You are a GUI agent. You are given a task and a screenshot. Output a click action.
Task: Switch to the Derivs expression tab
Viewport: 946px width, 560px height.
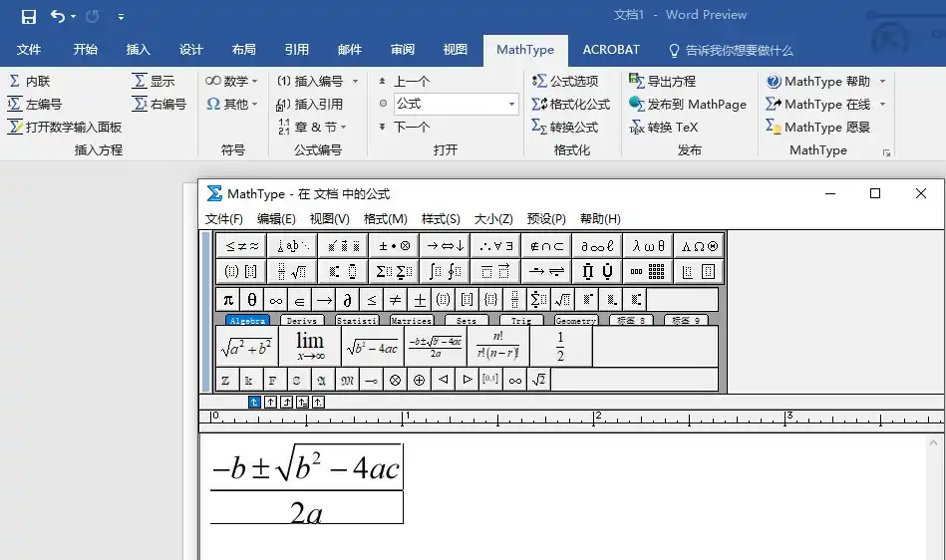302,321
